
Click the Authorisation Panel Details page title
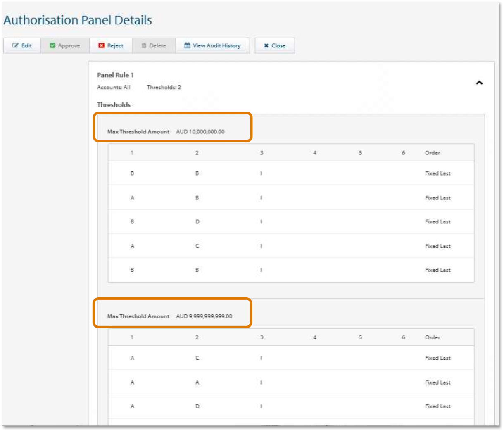click(x=78, y=20)
